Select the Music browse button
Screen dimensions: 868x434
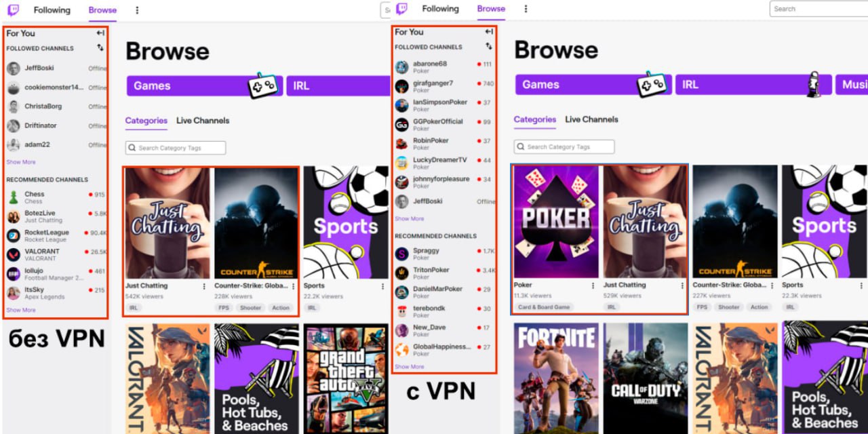(852, 85)
